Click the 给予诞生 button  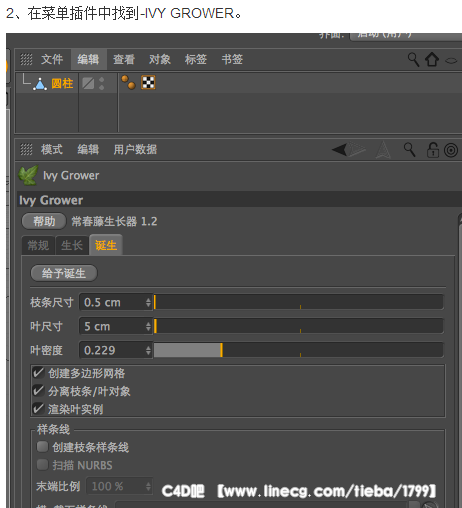pyautogui.click(x=64, y=273)
